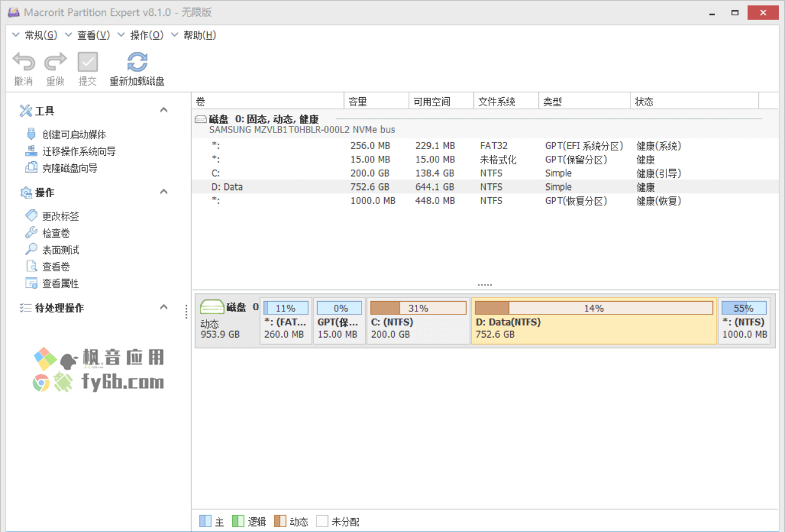
Task: Click the horizontal splitter dots between panes
Action: point(485,285)
